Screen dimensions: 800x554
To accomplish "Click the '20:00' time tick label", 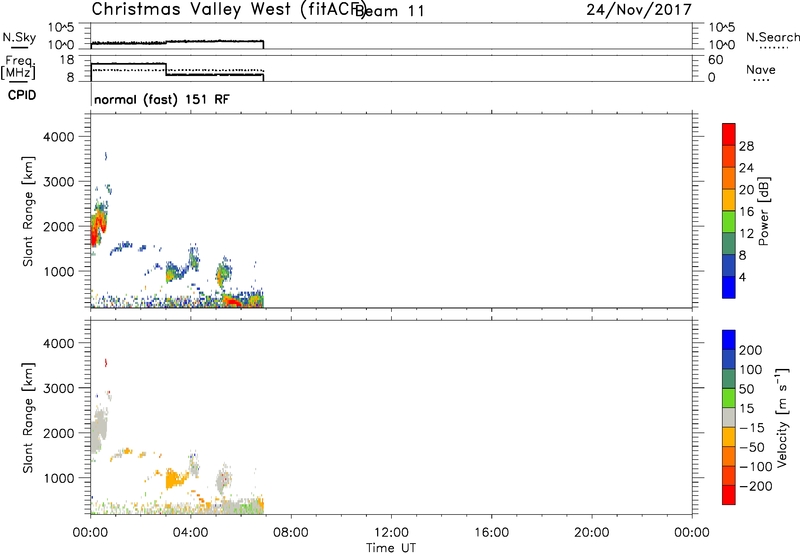I will point(591,533).
